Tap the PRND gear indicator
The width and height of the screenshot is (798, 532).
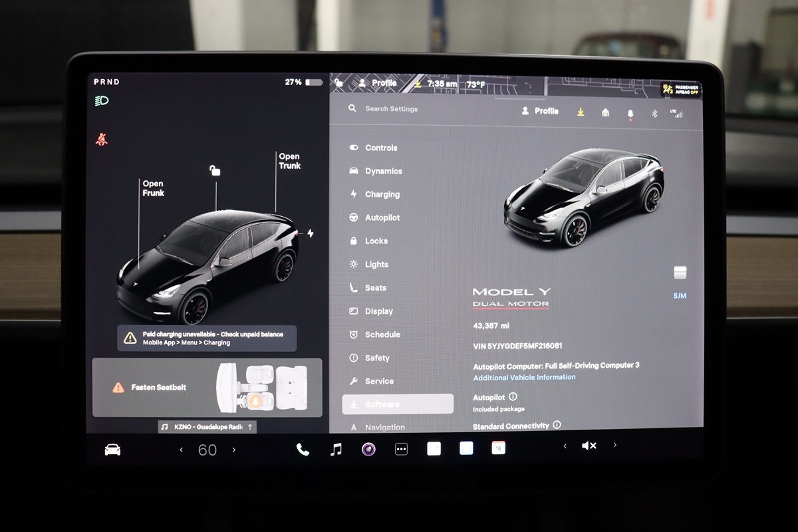[x=106, y=82]
